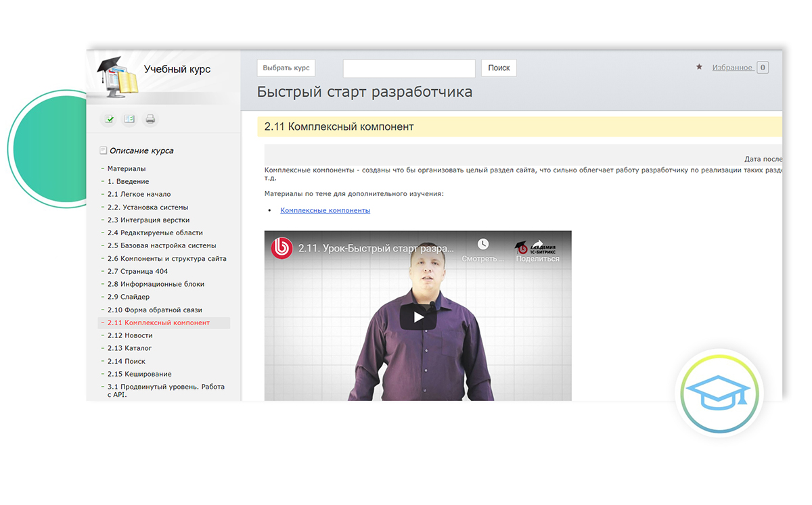Screen dimensions: 812x505
Task: Click the favorites star icon
Action: pos(699,67)
